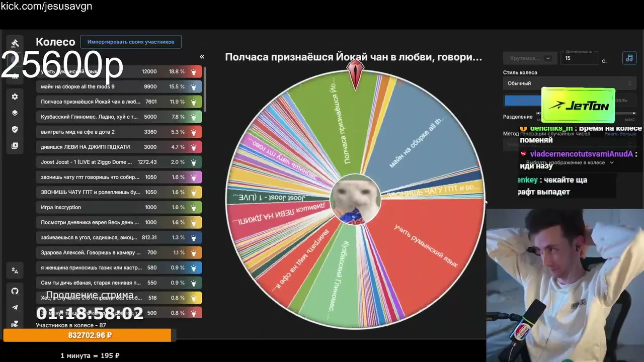Open the arrow dropdown beside 'Крутимся...'

click(549, 58)
